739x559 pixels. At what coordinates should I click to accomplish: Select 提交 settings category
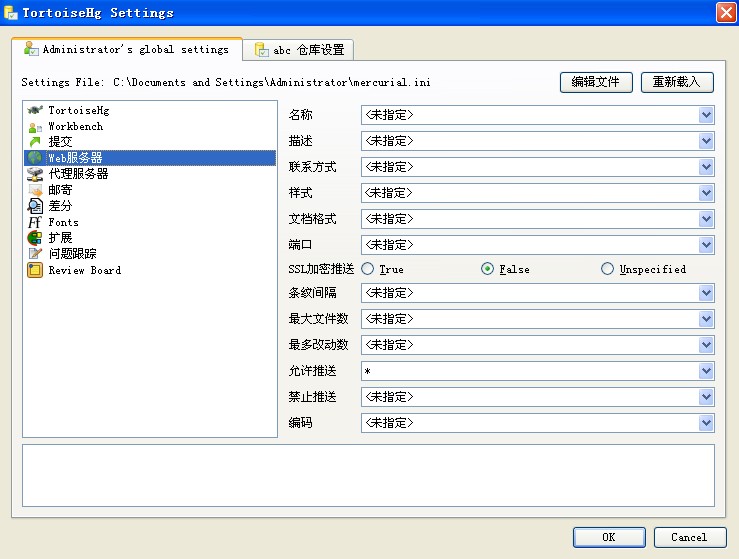tap(150, 142)
